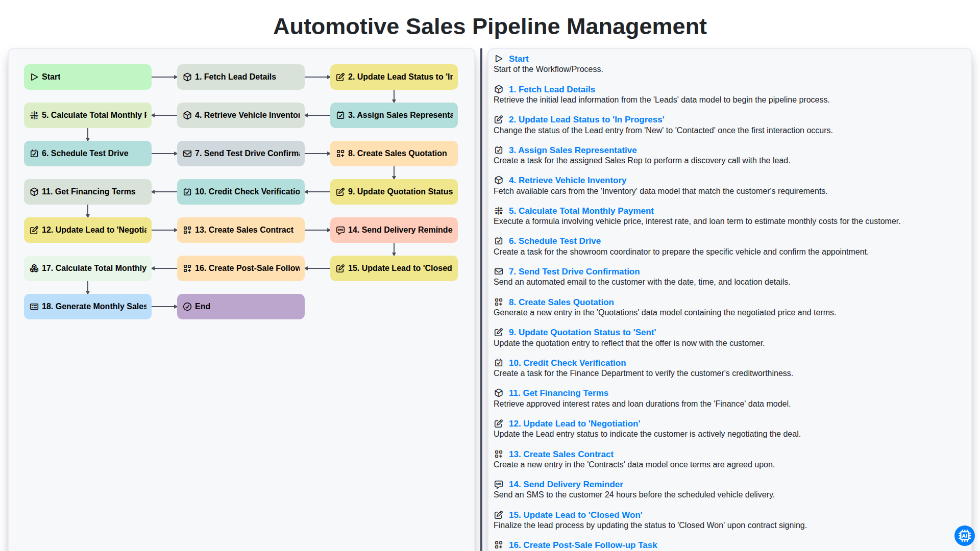The width and height of the screenshot is (980, 551).
Task: Select the purple End node
Action: [241, 307]
